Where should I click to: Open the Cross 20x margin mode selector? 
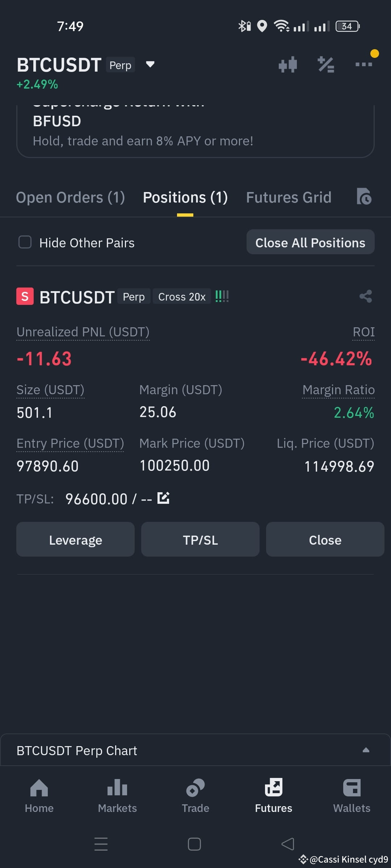click(x=182, y=297)
